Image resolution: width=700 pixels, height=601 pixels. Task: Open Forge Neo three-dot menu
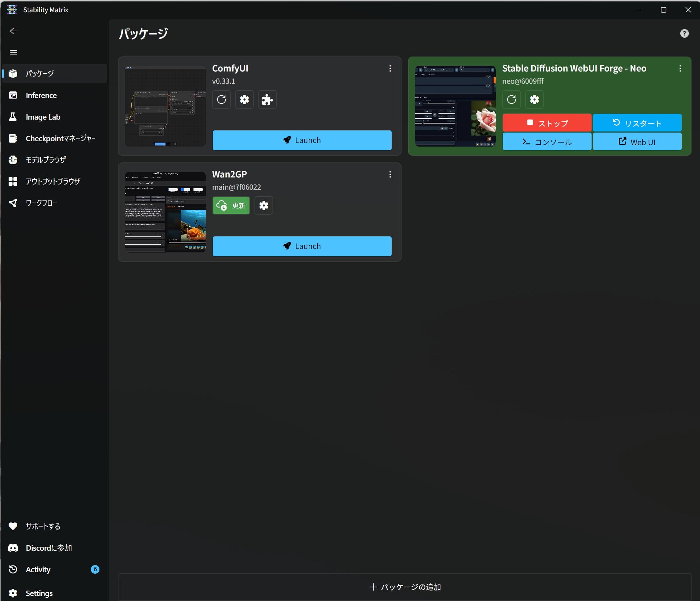tap(680, 69)
